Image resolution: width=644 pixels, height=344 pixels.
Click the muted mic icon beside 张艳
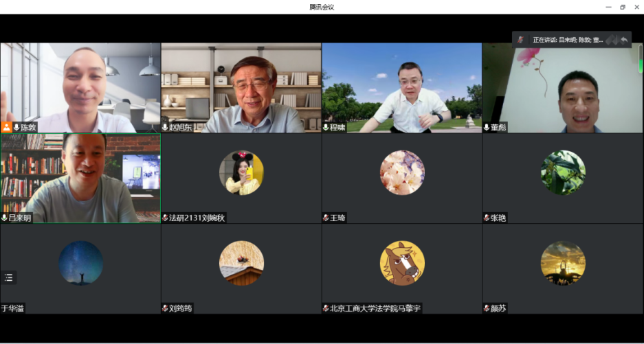487,218
